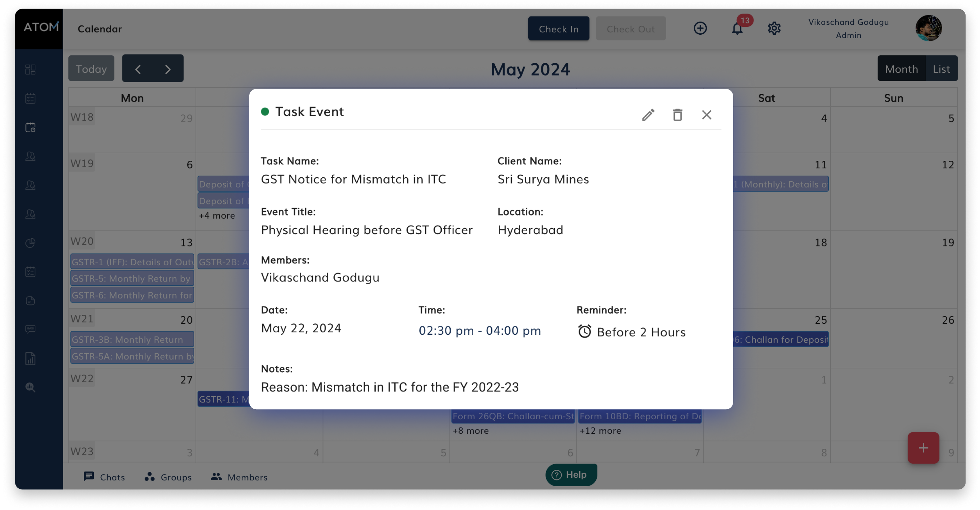Open the (Monthly): Details event on May 11
980x510 pixels.
pos(781,184)
